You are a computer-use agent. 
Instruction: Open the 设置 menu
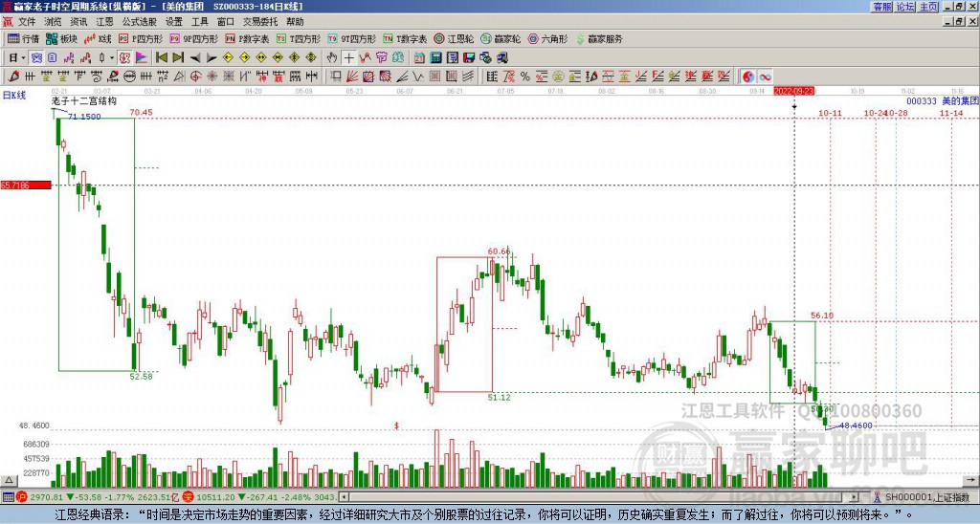(x=174, y=22)
